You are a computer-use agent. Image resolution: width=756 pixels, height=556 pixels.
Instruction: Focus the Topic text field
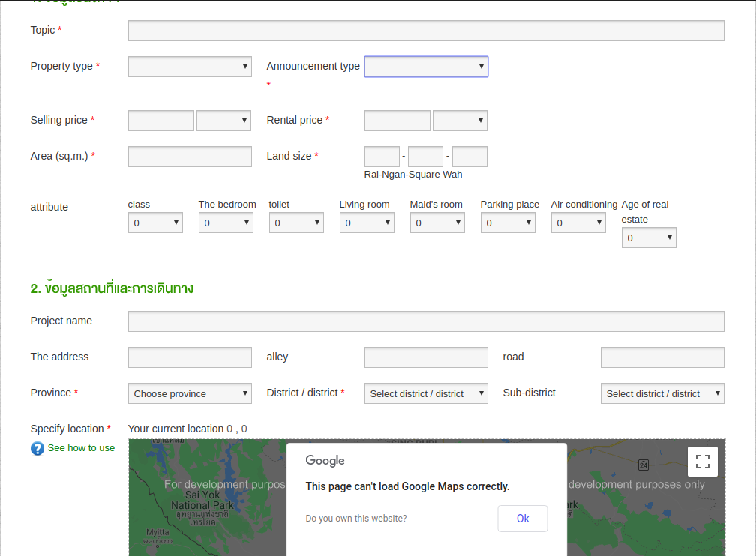(426, 31)
